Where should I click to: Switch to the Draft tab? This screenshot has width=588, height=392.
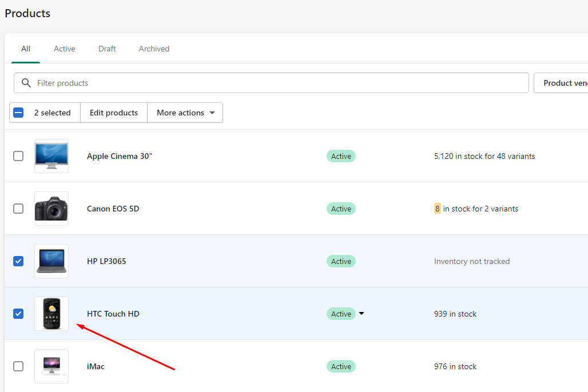click(107, 49)
